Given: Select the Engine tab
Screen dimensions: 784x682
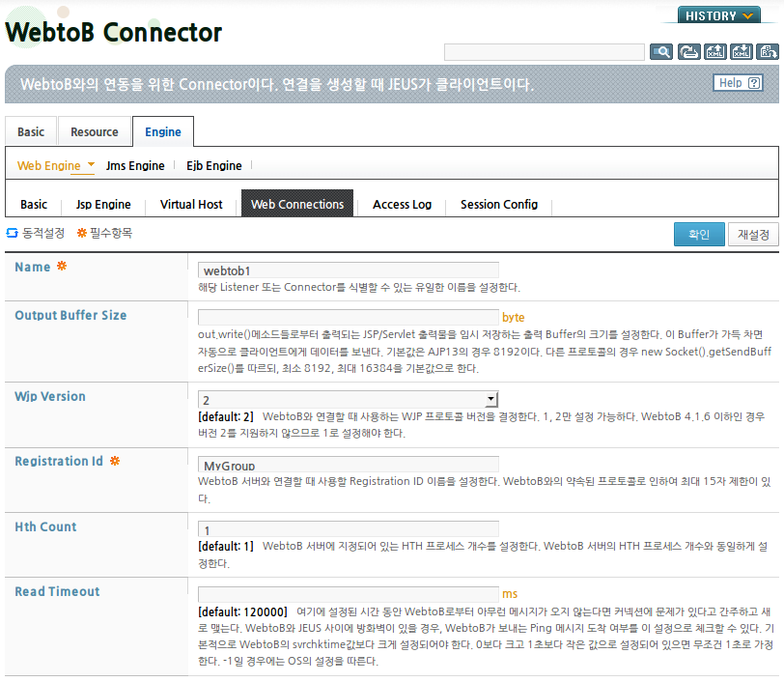Looking at the screenshot, I should 163,131.
